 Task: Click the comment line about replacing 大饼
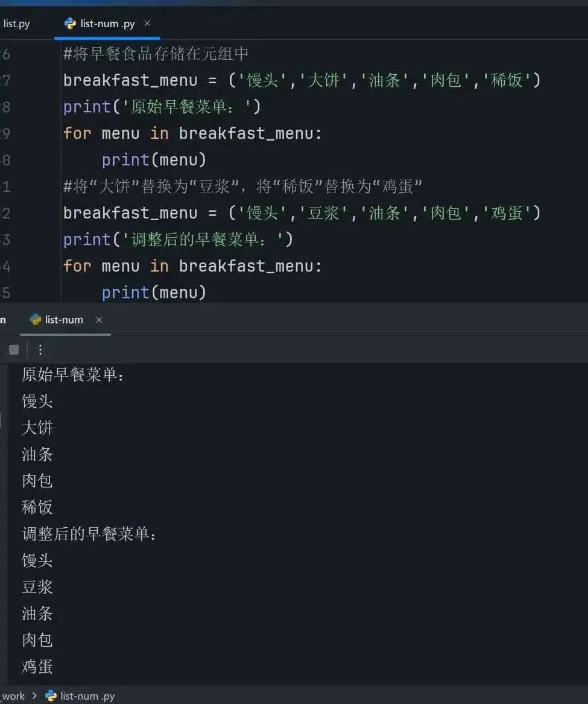click(242, 186)
